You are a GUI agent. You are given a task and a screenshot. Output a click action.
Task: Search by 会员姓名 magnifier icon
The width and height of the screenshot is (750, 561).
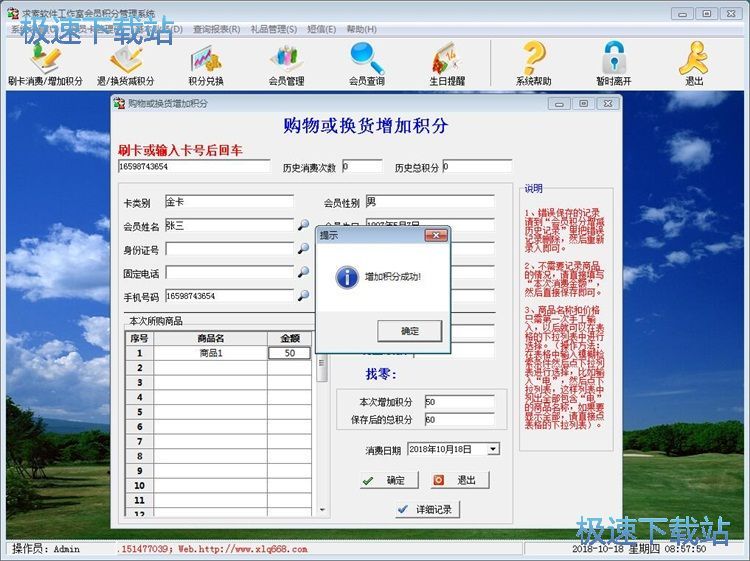click(x=303, y=225)
